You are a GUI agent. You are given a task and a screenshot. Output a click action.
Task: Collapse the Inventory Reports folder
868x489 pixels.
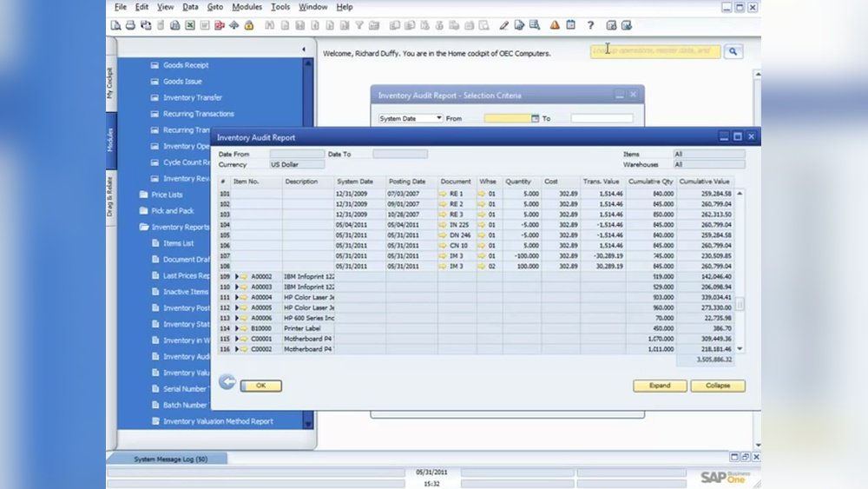coord(144,228)
